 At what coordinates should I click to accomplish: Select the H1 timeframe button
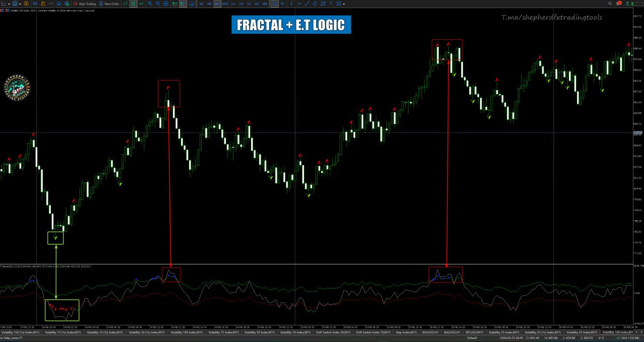coord(233,4)
